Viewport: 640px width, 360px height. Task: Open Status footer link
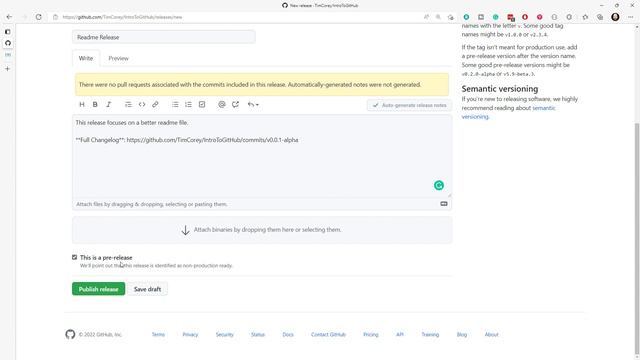point(258,334)
